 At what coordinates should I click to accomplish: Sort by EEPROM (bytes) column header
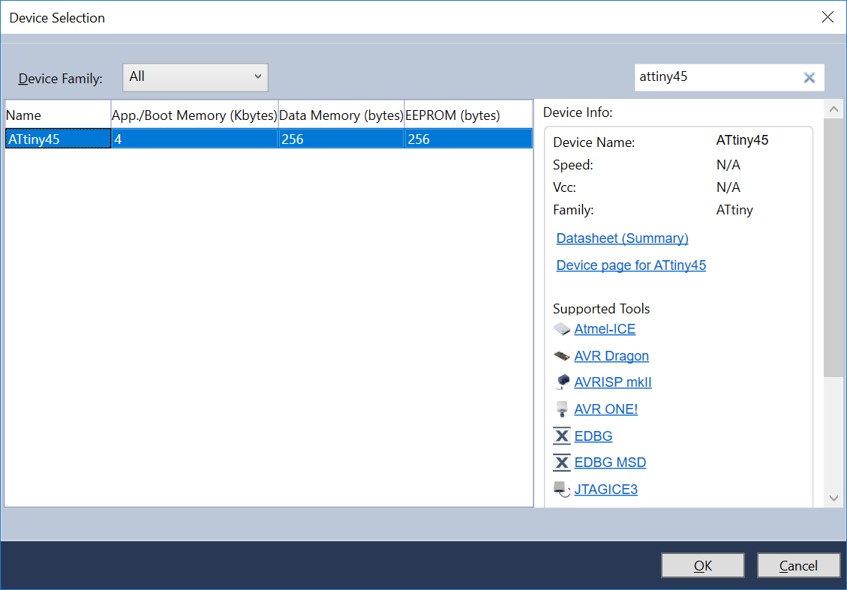point(468,115)
